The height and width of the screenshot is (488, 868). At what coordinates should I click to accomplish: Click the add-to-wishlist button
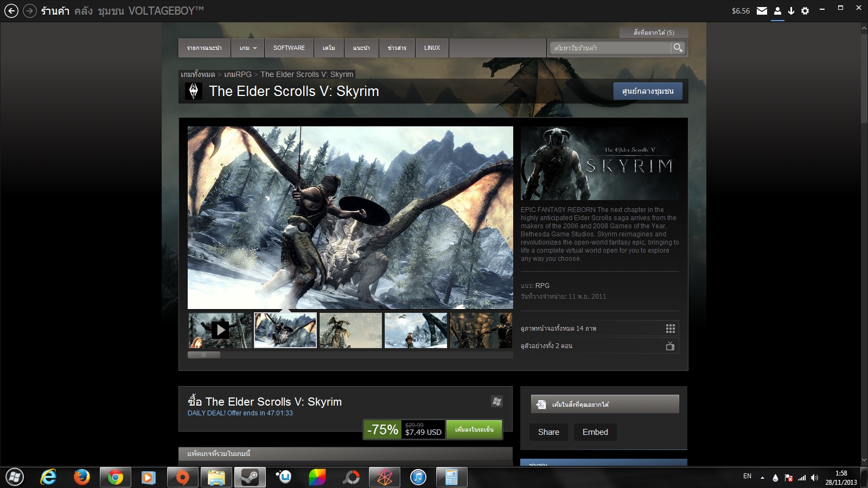pyautogui.click(x=605, y=404)
